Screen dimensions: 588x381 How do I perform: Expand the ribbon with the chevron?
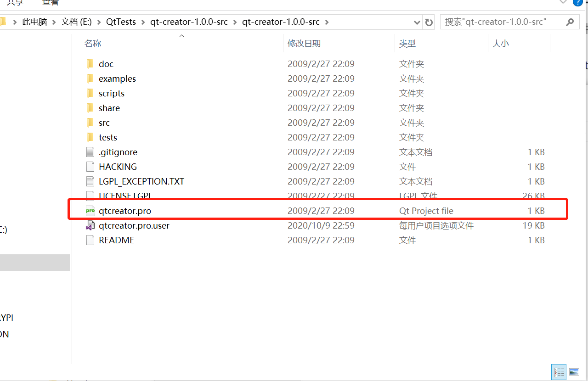point(563,2)
